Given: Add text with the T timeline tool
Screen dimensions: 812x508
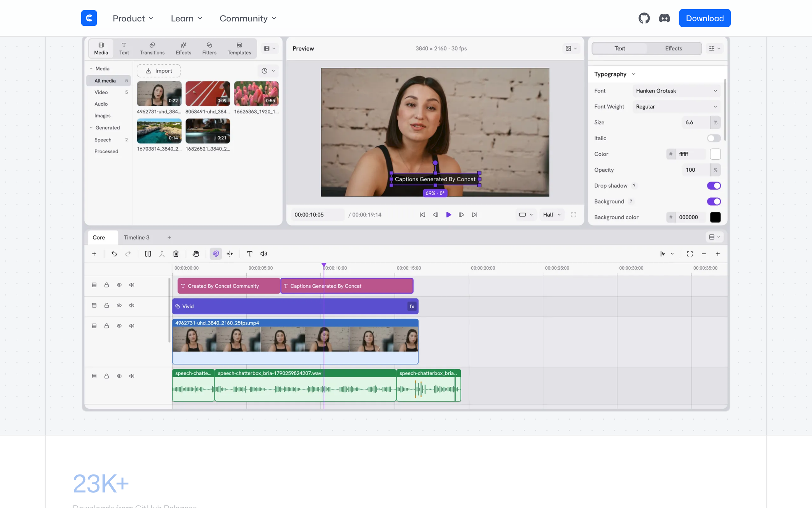Looking at the screenshot, I should point(250,254).
